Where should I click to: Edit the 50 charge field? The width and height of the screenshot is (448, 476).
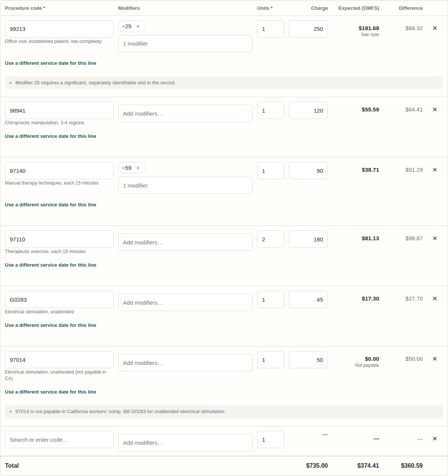point(308,360)
